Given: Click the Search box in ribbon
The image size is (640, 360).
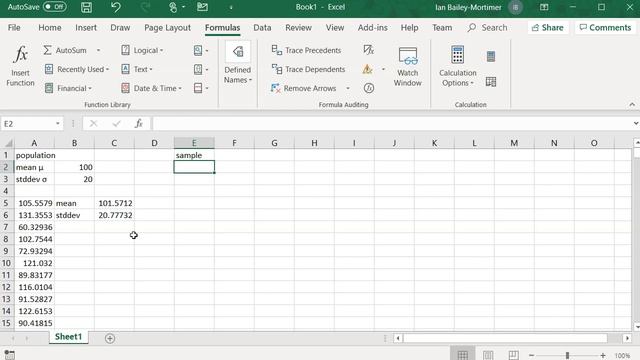Looking at the screenshot, I should 488,28.
